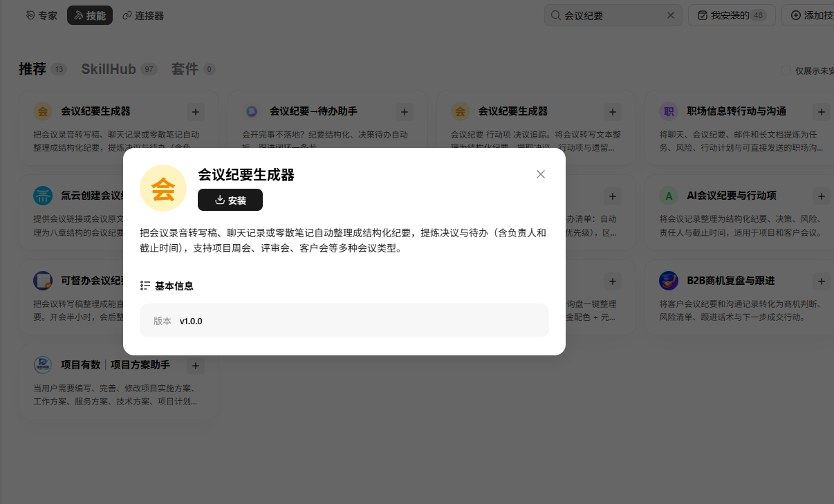Open the AI会议纪要与行动项 card title
Viewport: 834px width, 504px height.
(x=732, y=196)
